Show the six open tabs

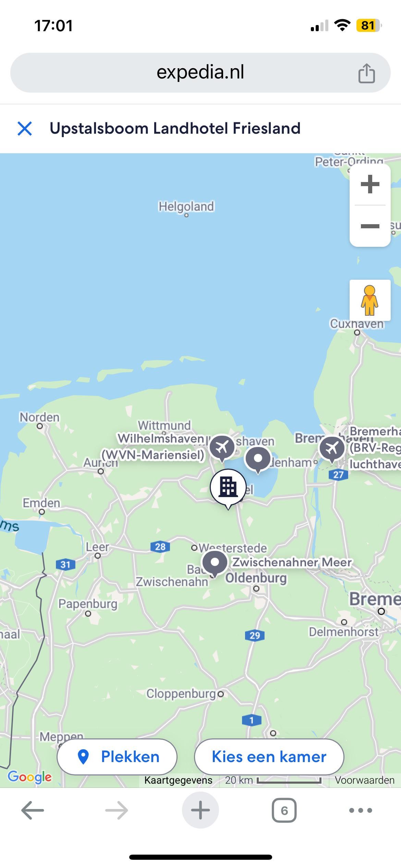(x=284, y=810)
